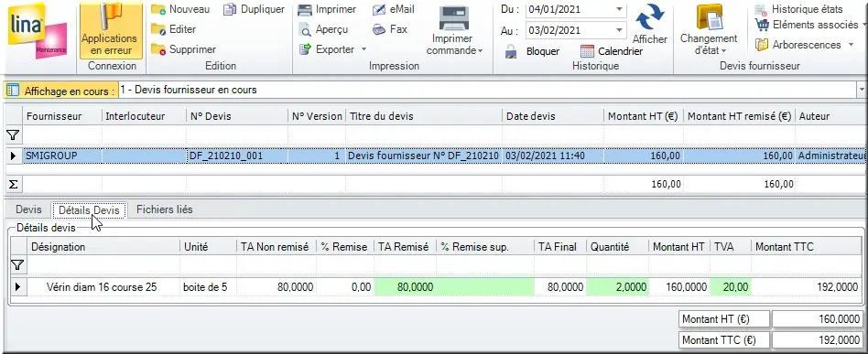Image resolution: width=868 pixels, height=354 pixels.
Task: Open the Du start date dropdown
Action: [x=620, y=9]
